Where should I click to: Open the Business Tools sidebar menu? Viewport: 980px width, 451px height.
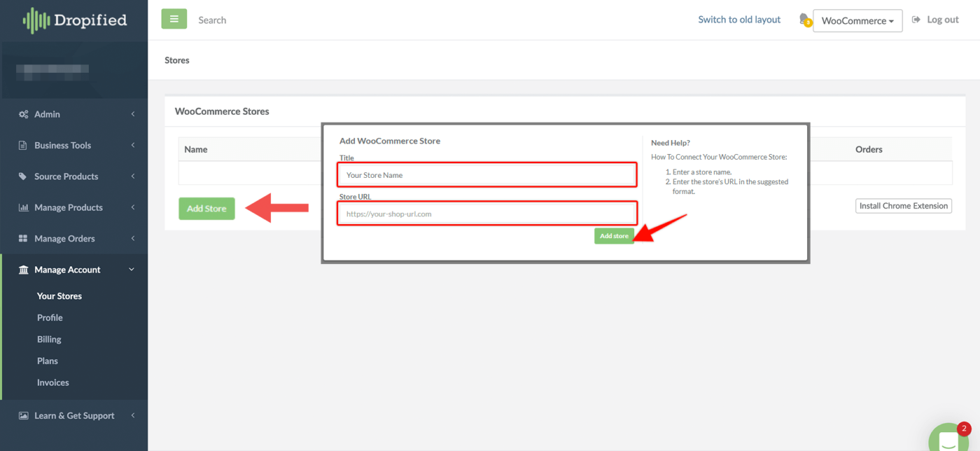pyautogui.click(x=74, y=145)
